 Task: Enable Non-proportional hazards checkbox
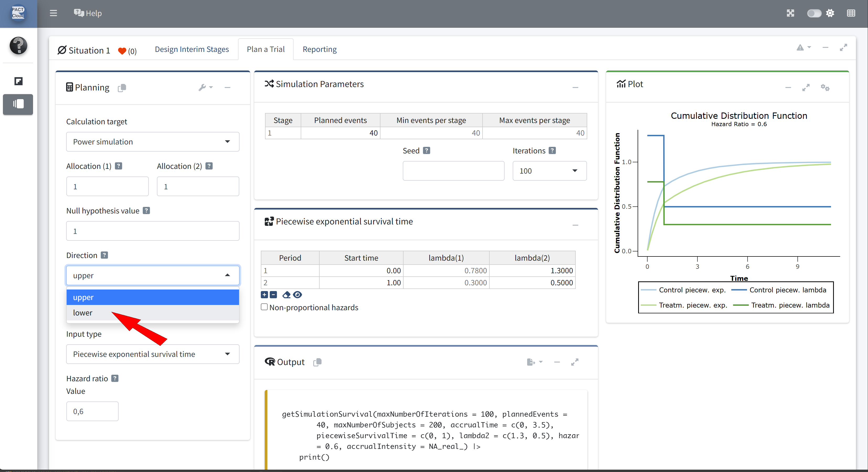click(x=264, y=307)
